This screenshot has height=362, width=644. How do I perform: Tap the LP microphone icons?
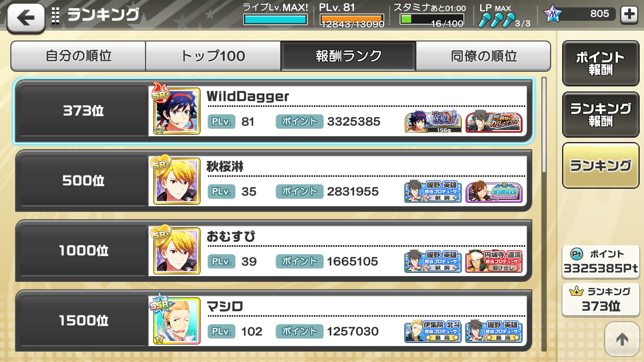tap(496, 20)
